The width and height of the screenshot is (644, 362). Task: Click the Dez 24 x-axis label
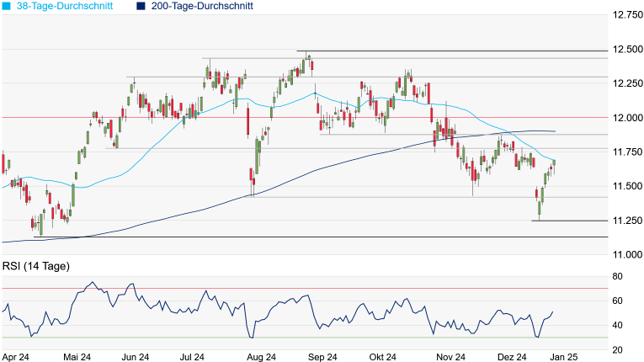click(x=512, y=356)
